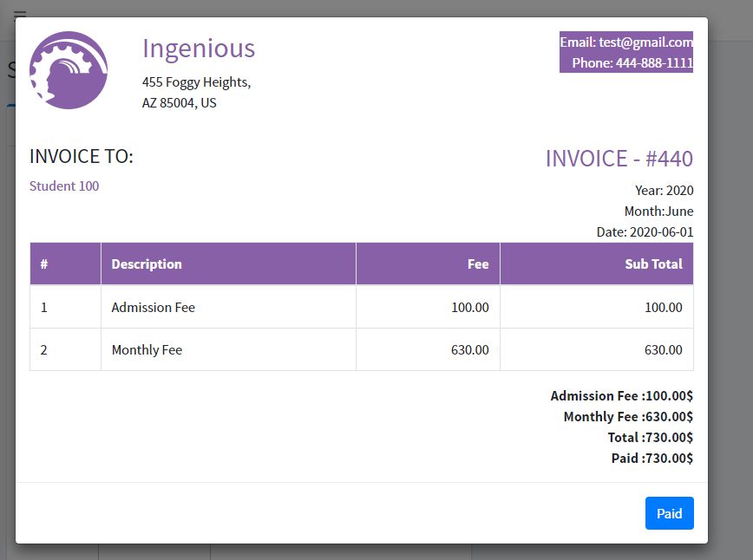Click the Sub Total column header

(x=653, y=264)
